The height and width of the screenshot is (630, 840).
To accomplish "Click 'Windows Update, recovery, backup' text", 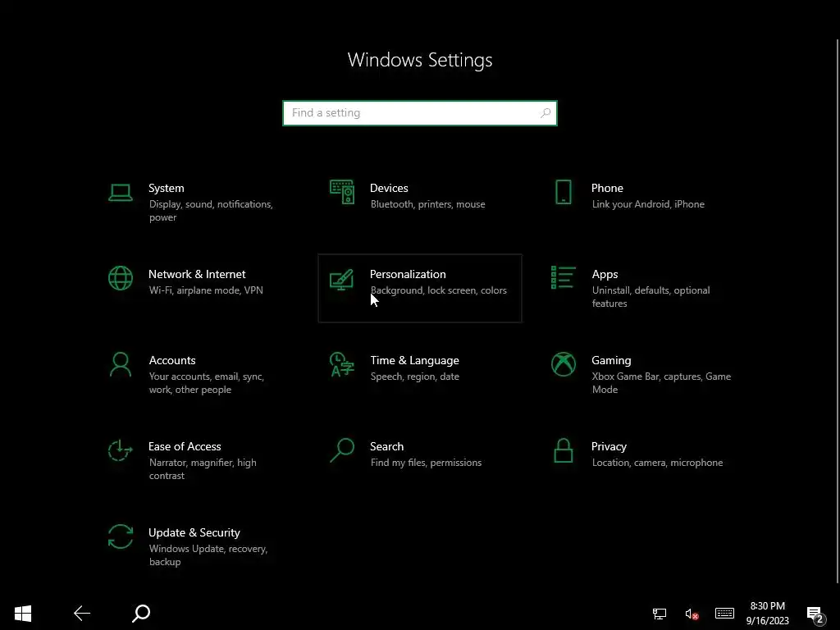I will [x=208, y=555].
